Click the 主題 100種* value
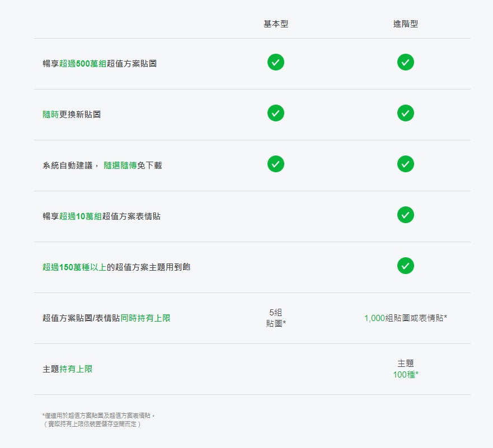Image resolution: width=493 pixels, height=448 pixels. click(406, 369)
